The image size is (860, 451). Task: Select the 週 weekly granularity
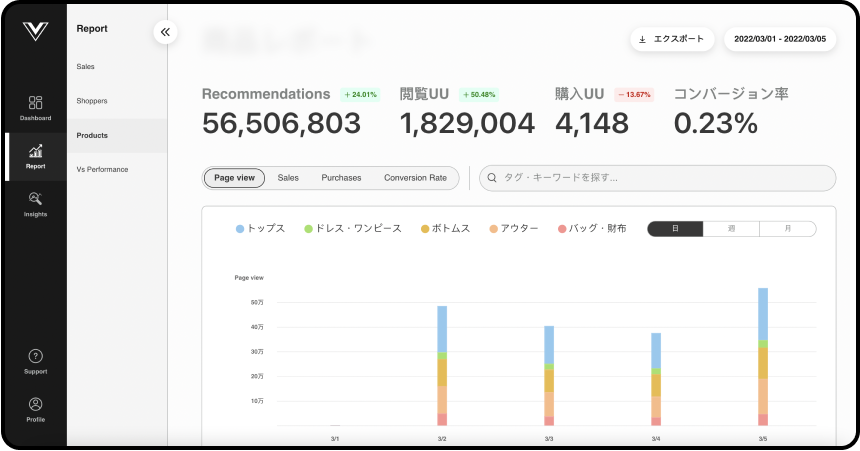point(731,229)
